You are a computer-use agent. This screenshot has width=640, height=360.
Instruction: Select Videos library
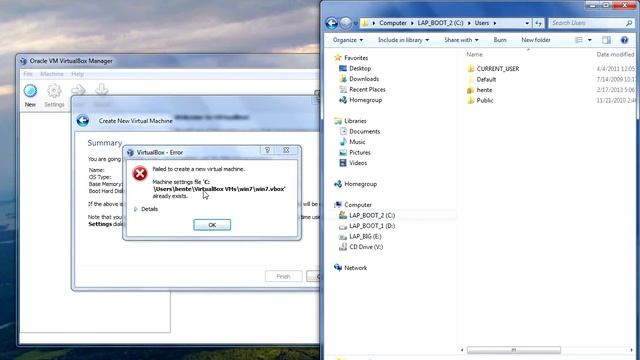pyautogui.click(x=358, y=163)
